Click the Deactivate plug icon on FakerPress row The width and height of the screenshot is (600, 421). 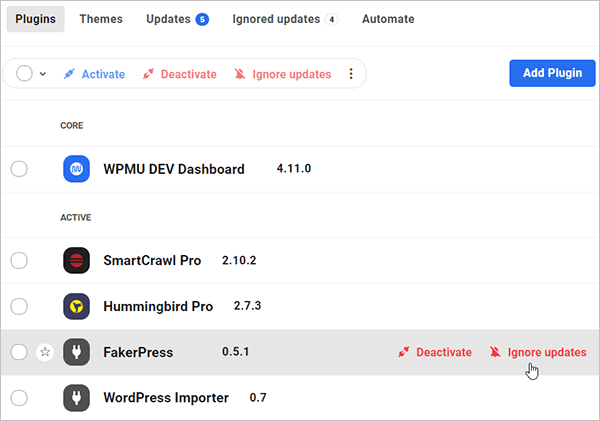tap(404, 352)
